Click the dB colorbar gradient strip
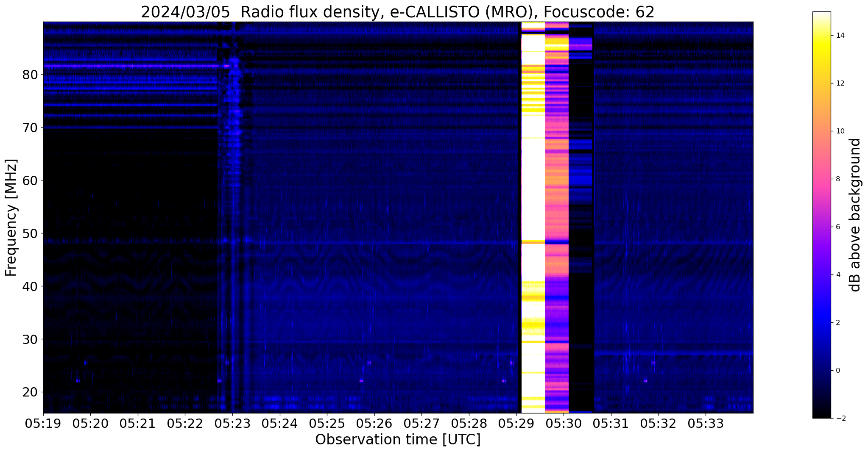Screen dimensions: 868x452 click(821, 215)
